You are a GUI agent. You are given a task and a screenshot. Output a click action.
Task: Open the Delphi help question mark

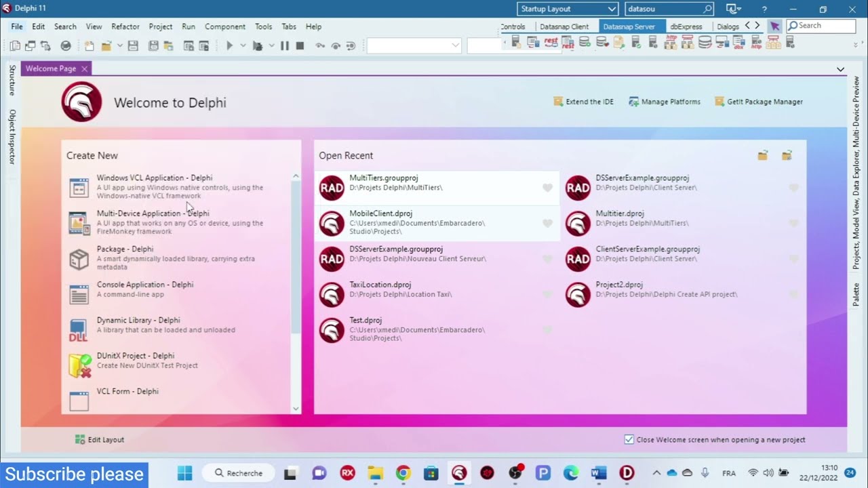point(764,9)
